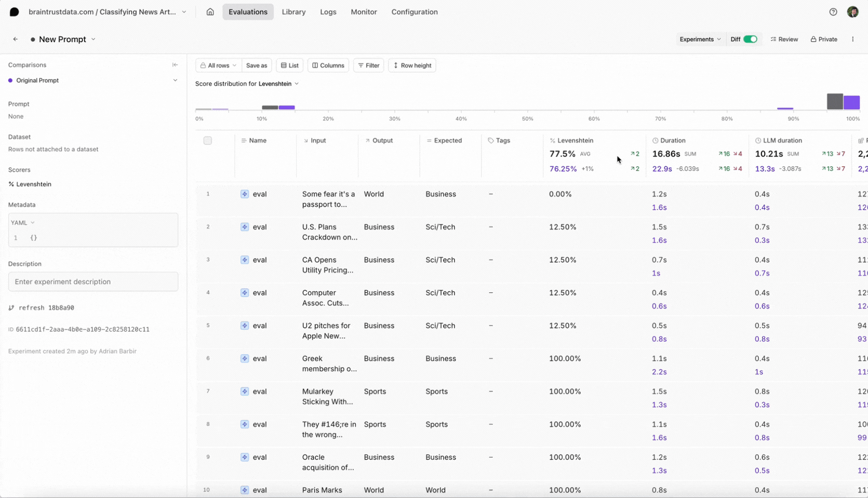Click the user profile avatar
This screenshot has width=868, height=498.
pos(852,12)
